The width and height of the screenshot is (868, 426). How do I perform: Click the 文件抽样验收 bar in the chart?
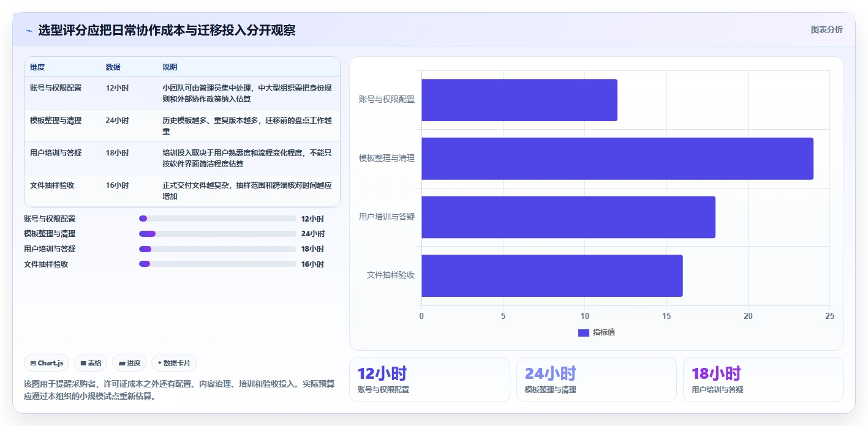click(552, 275)
